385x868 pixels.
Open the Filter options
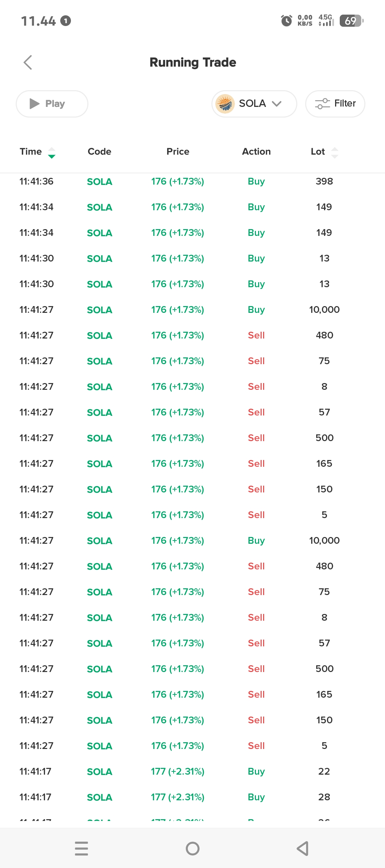pos(335,104)
